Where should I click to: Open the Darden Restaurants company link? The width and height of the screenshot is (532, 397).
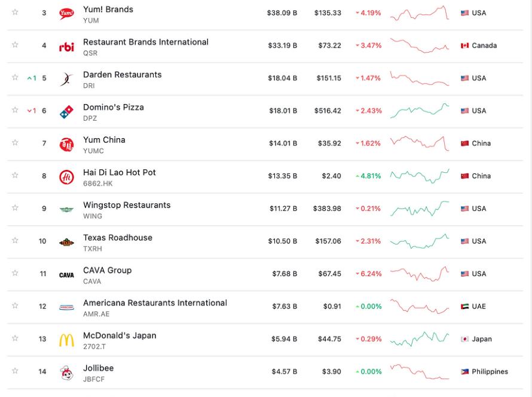coord(123,75)
